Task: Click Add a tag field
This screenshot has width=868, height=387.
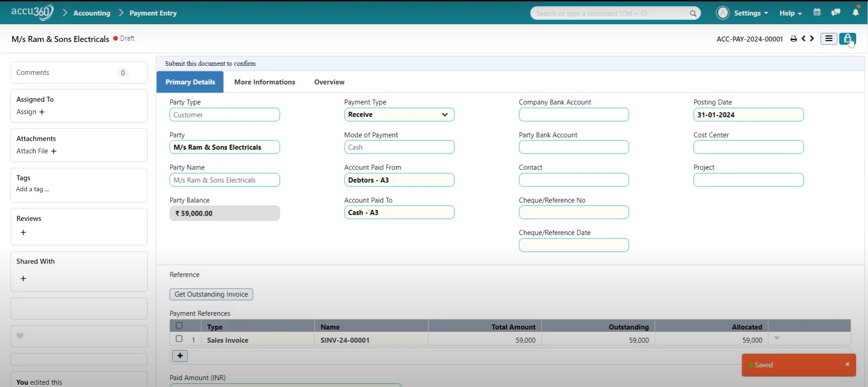Action: tap(32, 189)
